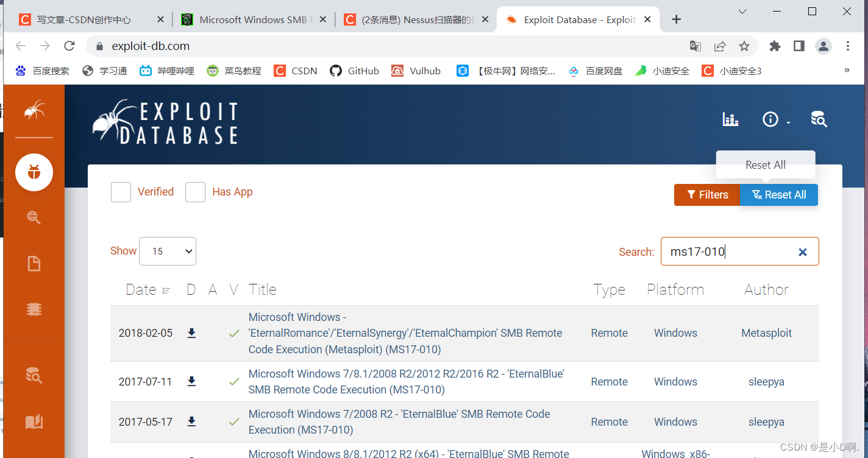Click the blue Reset All button

pos(779,195)
